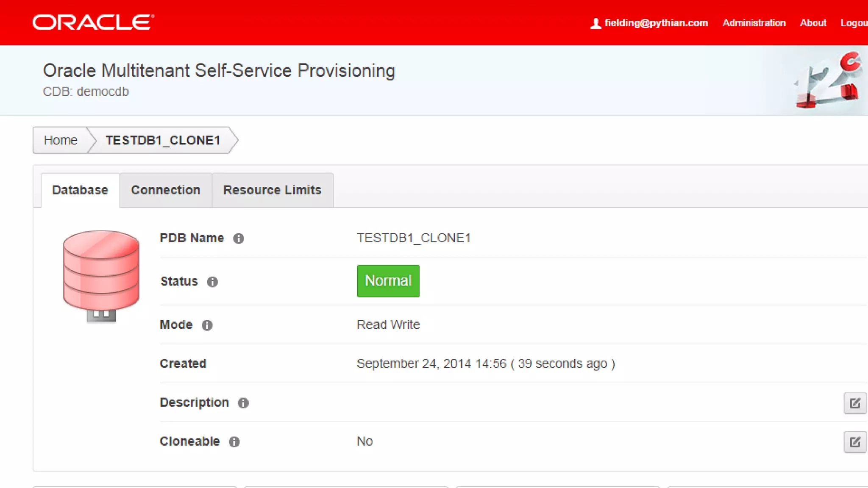This screenshot has height=488, width=868.
Task: Edit the Description field with pencil icon
Action: click(854, 403)
